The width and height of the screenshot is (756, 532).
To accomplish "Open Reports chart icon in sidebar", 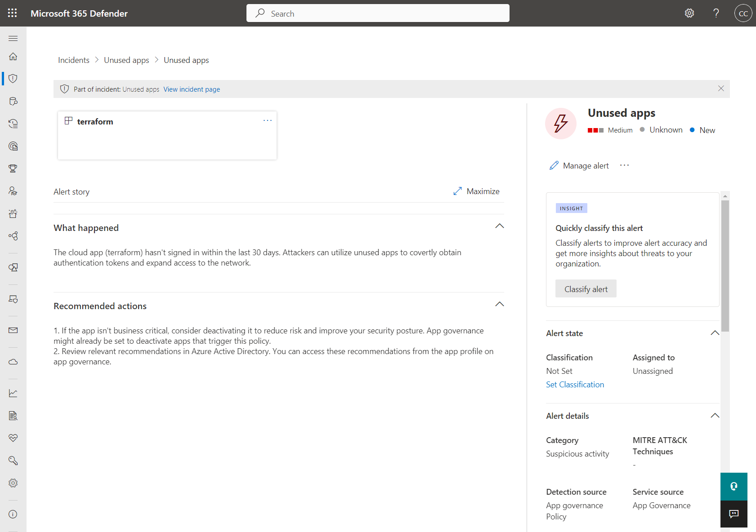I will pyautogui.click(x=13, y=393).
